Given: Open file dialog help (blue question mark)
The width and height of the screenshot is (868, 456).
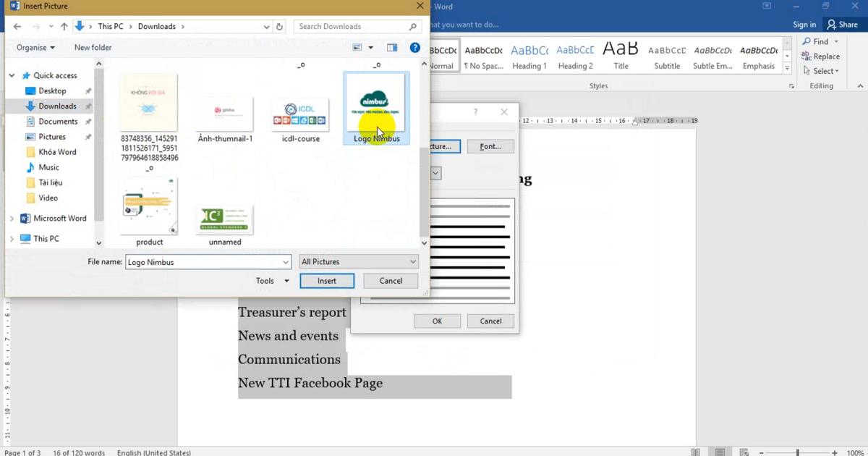Looking at the screenshot, I should (415, 48).
